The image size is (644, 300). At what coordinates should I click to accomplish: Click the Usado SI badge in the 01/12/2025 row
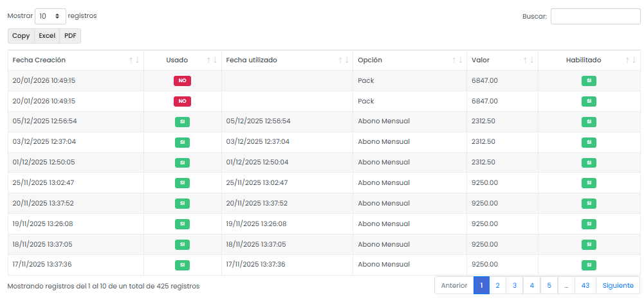coord(182,163)
